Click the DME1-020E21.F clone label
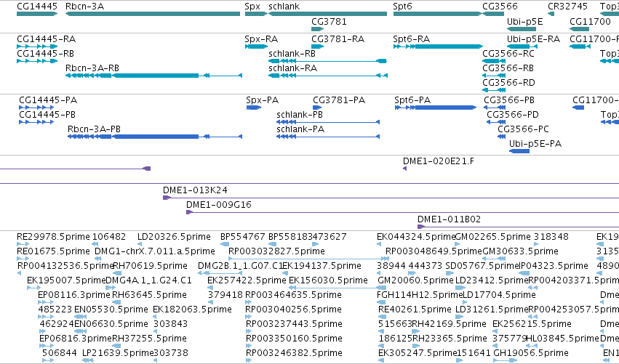 (x=438, y=161)
